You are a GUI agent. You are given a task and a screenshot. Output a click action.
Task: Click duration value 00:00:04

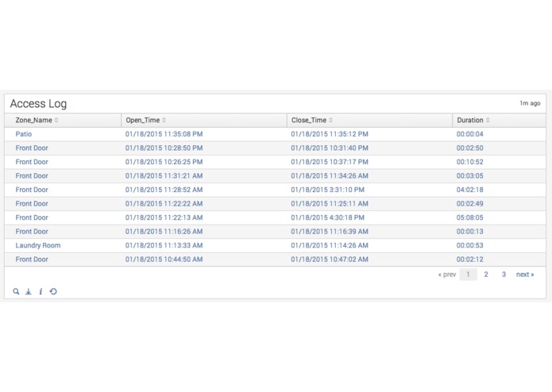tap(470, 134)
